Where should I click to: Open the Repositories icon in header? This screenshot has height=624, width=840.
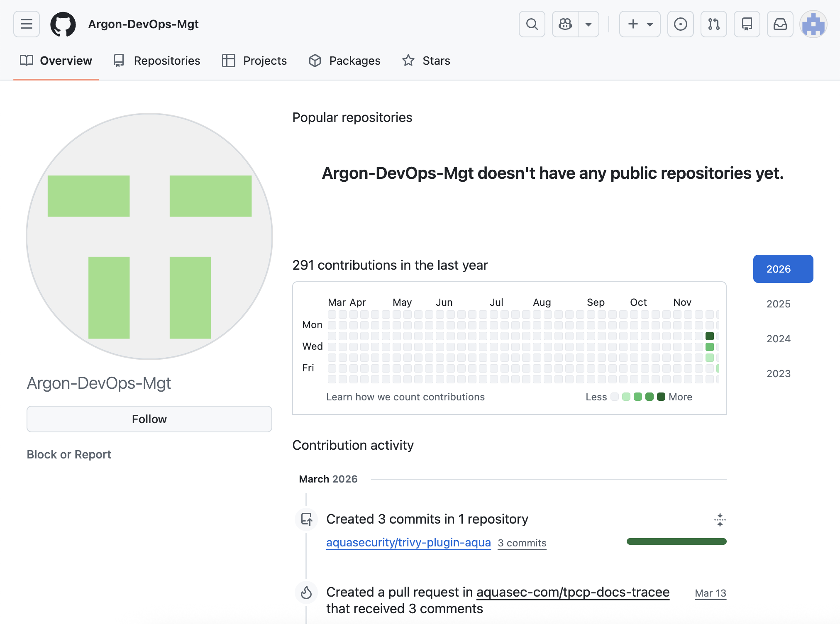tap(747, 24)
